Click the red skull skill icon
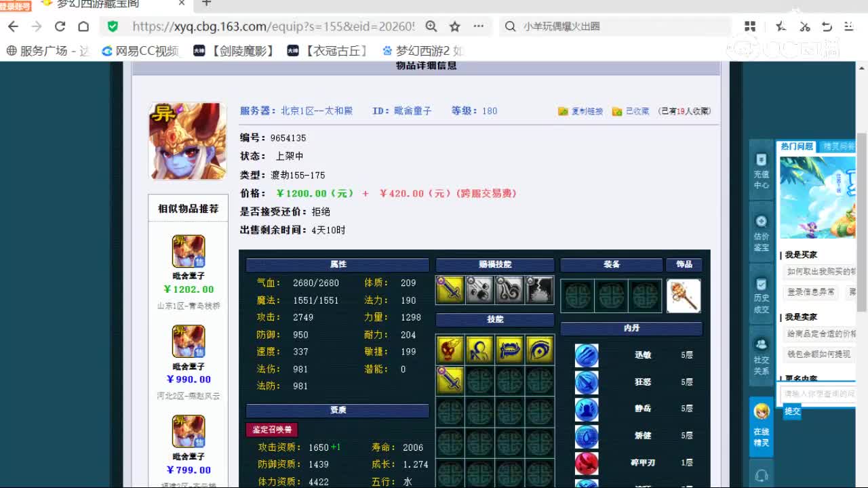Screen dimensions: 868x488 pyautogui.click(x=450, y=350)
